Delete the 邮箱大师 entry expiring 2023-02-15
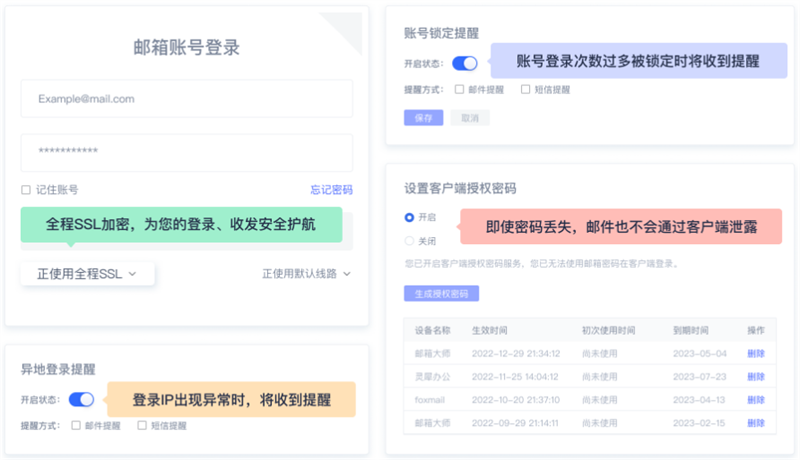800x460 pixels. click(756, 423)
